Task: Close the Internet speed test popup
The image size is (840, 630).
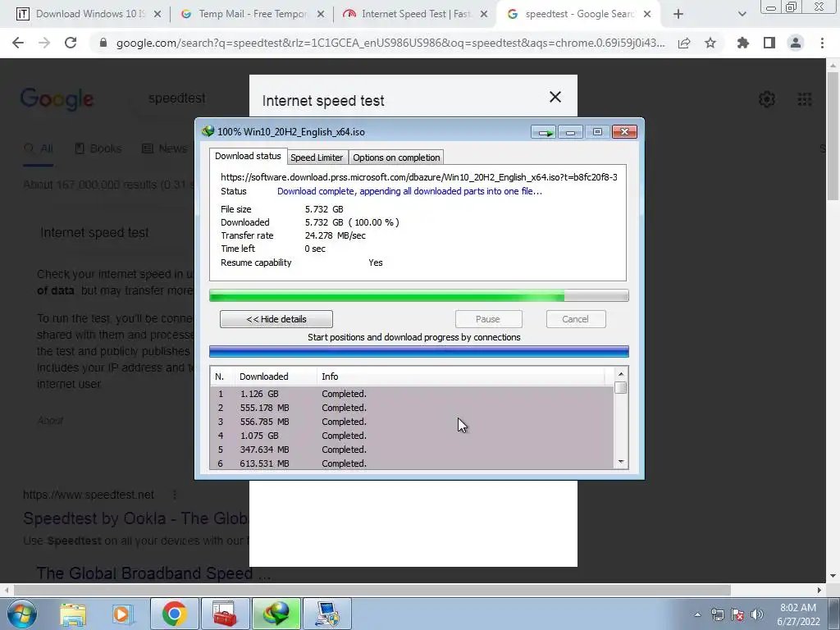Action: coord(555,97)
